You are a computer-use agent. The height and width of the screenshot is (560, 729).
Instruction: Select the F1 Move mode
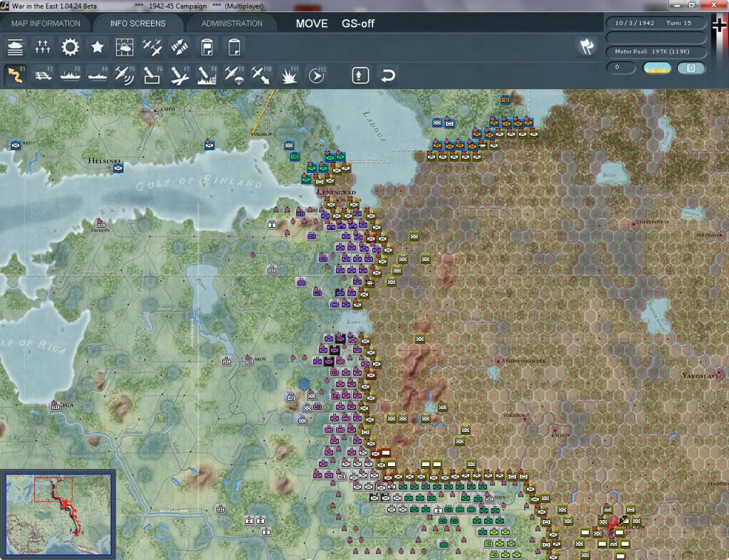click(x=16, y=75)
